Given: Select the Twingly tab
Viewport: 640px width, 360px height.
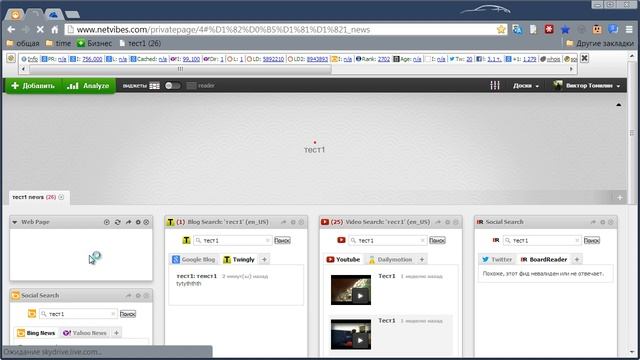Looking at the screenshot, I should pos(239,259).
